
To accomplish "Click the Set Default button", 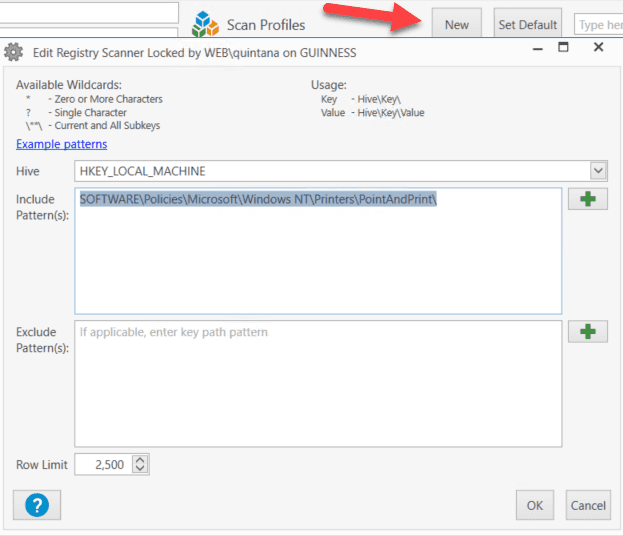I will [x=528, y=25].
